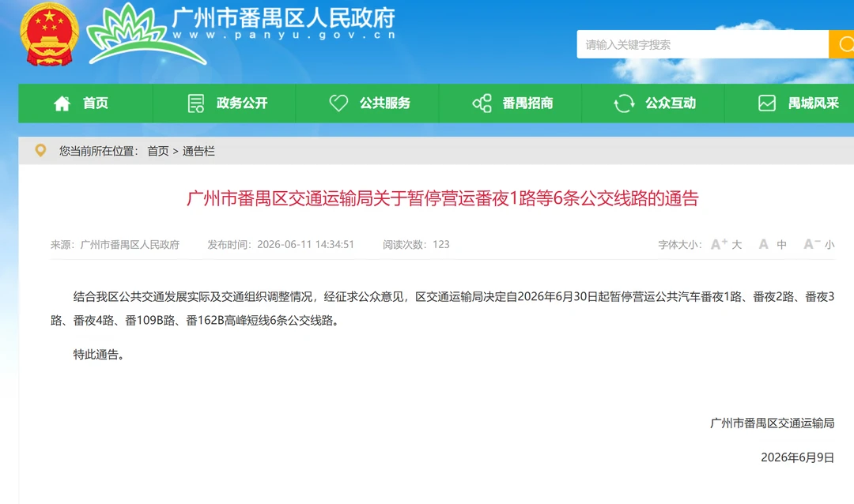Click the heart icon beside 公共服务
Viewport: 854px width, 504px height.
(338, 103)
